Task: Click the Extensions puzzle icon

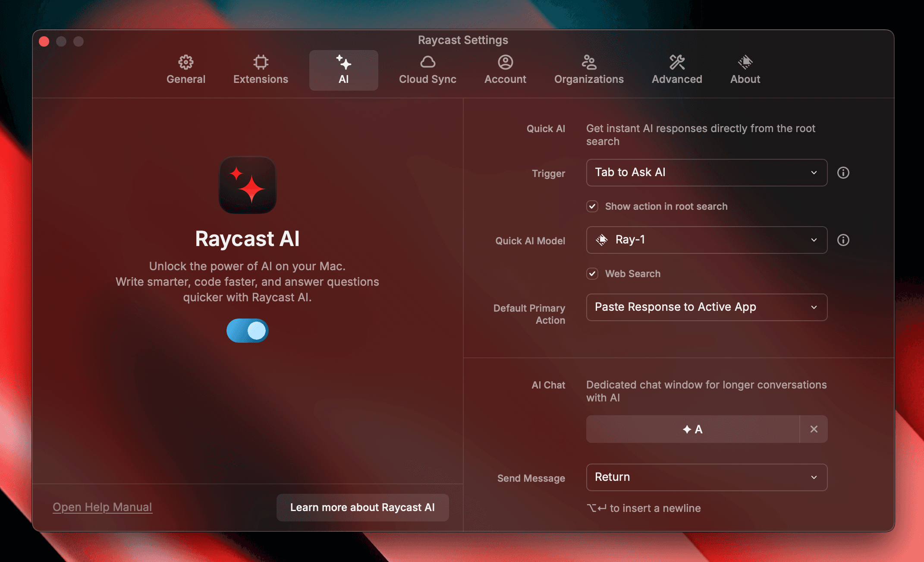Action: pyautogui.click(x=260, y=62)
